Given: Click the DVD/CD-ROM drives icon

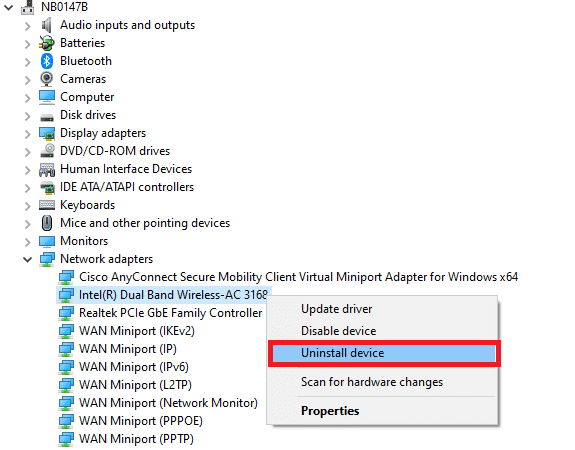Looking at the screenshot, I should 47,151.
